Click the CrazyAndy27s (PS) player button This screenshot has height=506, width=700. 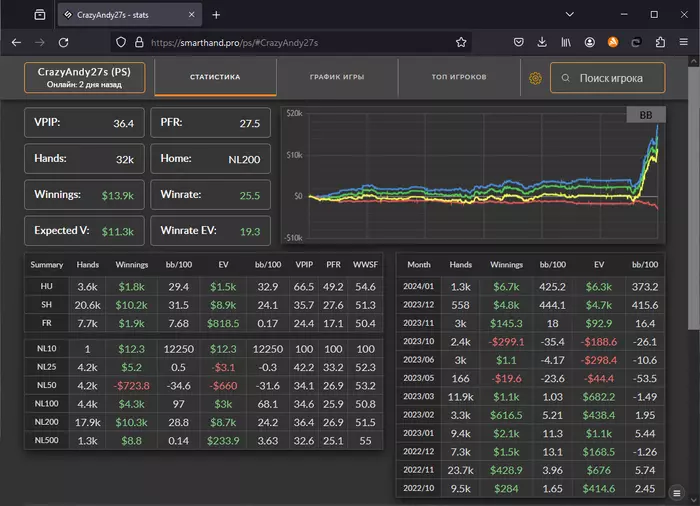point(85,78)
